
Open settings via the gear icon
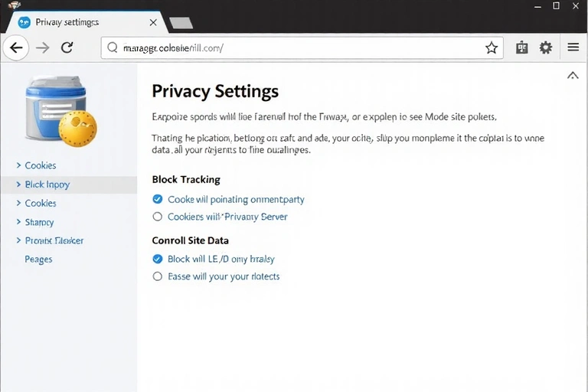pos(546,47)
